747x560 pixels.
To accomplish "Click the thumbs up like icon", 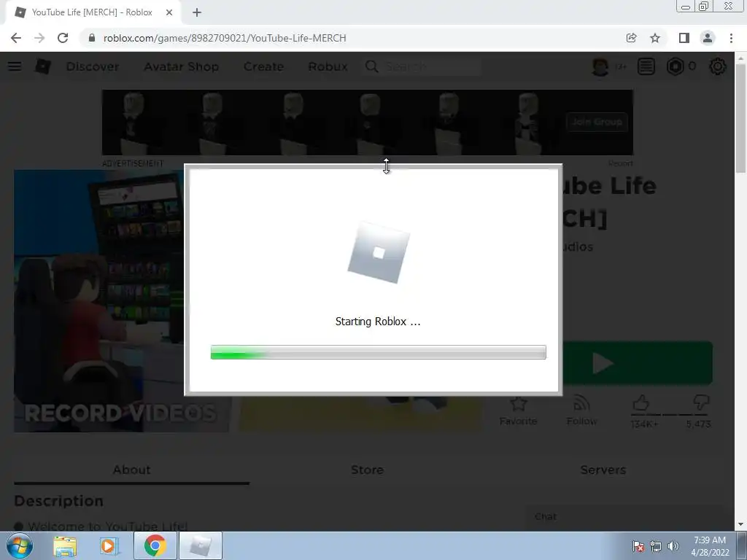I will pyautogui.click(x=641, y=402).
